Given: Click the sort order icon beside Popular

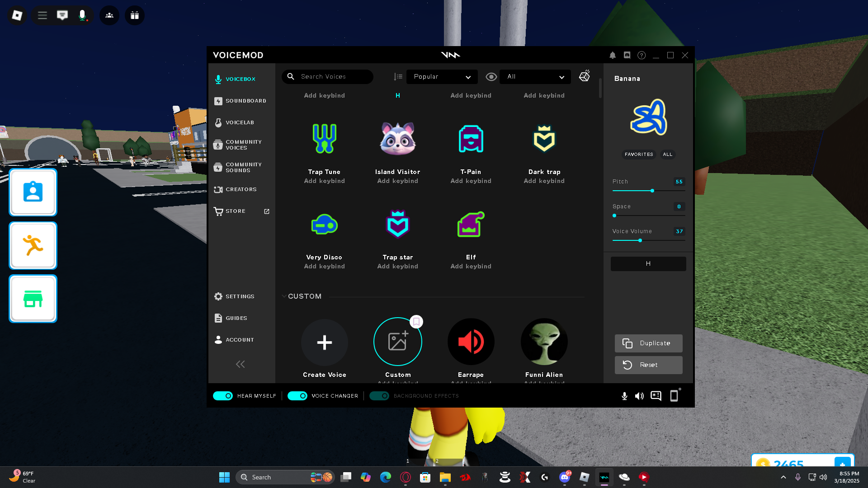Looking at the screenshot, I should click(398, 77).
